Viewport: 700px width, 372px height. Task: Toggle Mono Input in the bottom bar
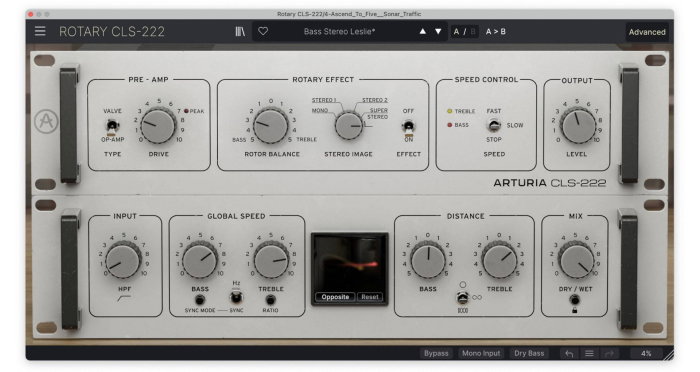pyautogui.click(x=481, y=353)
